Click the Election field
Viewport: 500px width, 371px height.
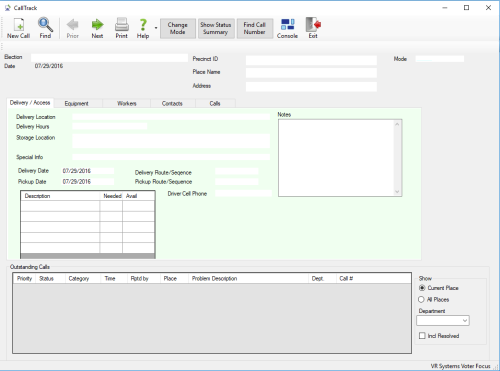[109, 58]
